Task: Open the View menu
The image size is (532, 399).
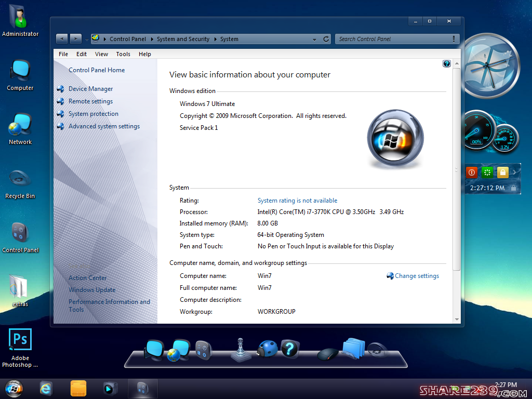Action: 101,54
